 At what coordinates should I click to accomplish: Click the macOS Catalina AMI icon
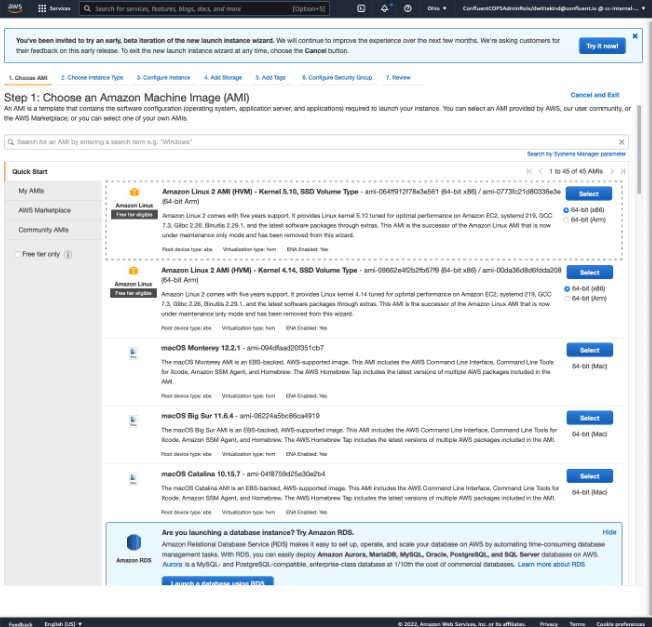(133, 479)
